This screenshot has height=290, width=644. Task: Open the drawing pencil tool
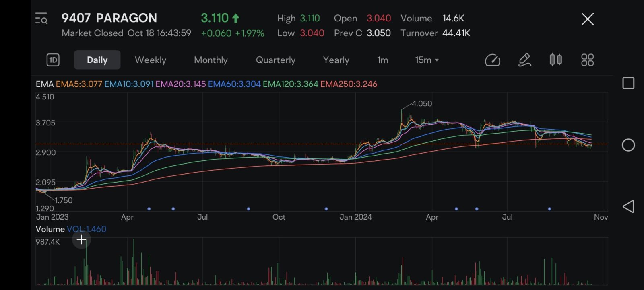(524, 60)
